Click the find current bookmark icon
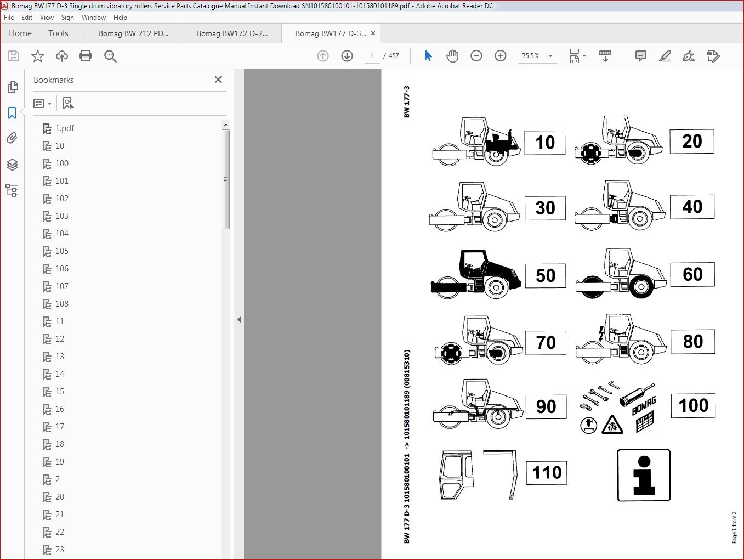744x560 pixels. (x=67, y=103)
